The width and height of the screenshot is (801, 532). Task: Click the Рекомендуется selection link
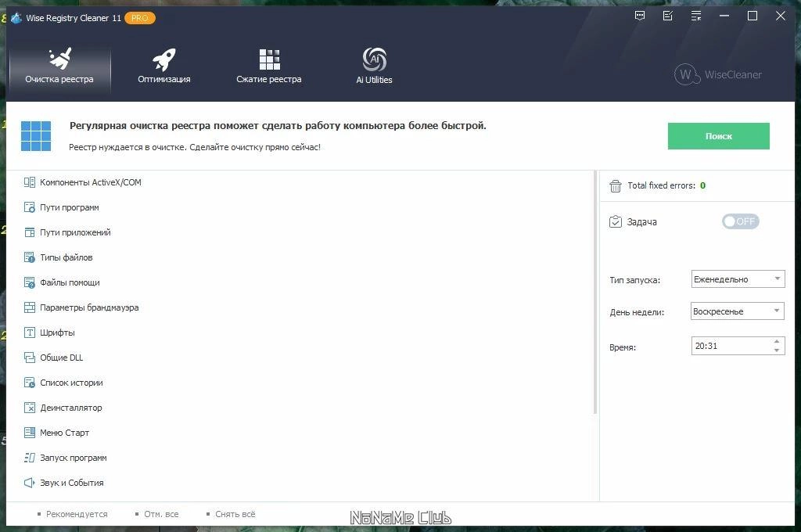[x=77, y=514]
